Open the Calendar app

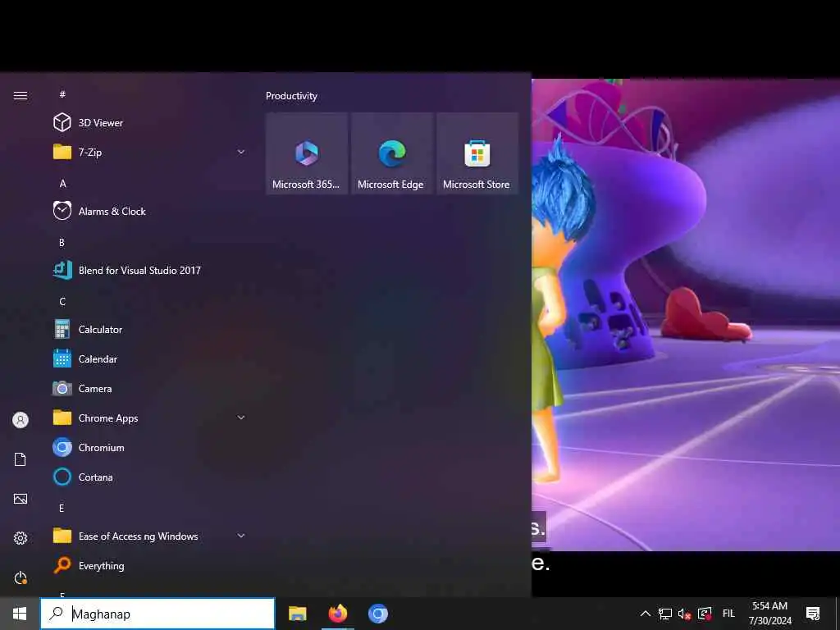pyautogui.click(x=149, y=359)
